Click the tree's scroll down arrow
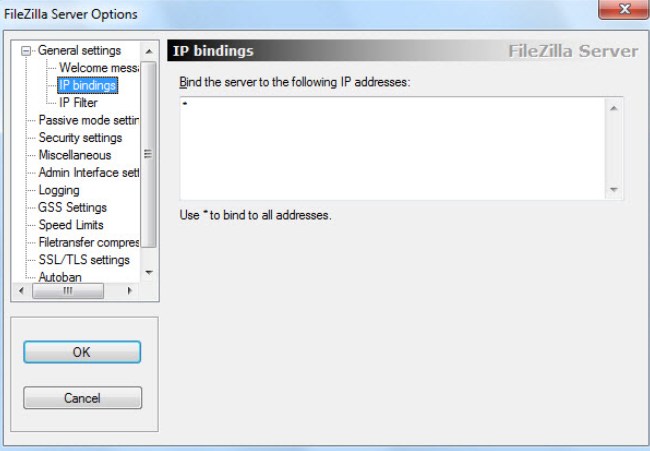650x451 pixels. pyautogui.click(x=149, y=273)
